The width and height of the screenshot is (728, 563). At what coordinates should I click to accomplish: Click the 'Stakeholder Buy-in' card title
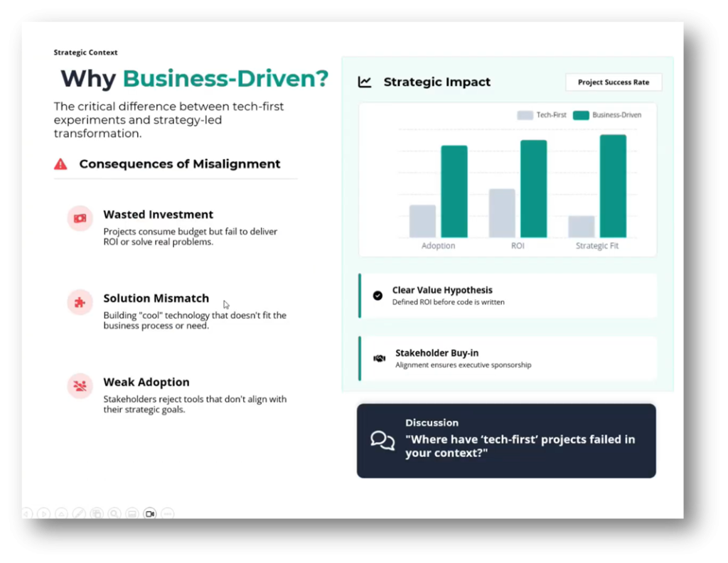coord(437,353)
